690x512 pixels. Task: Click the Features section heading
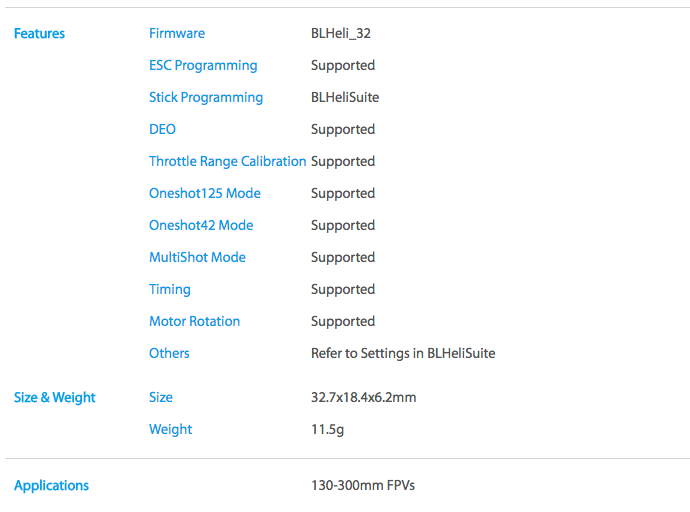coord(39,33)
